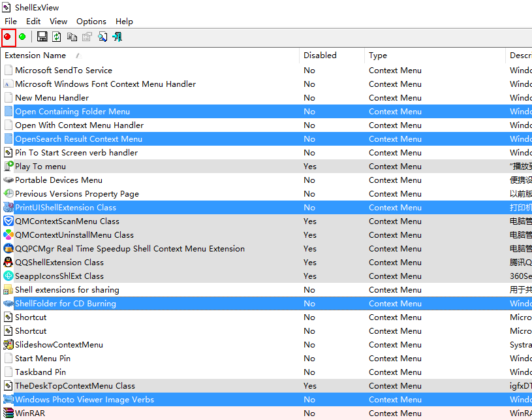Refresh the extensions list via toolbar icon
This screenshot has width=532, height=420.
pos(57,37)
